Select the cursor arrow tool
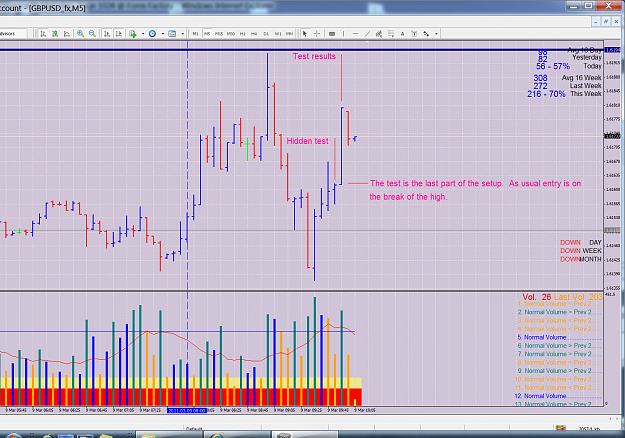This screenshot has width=625, height=438. click(305, 34)
